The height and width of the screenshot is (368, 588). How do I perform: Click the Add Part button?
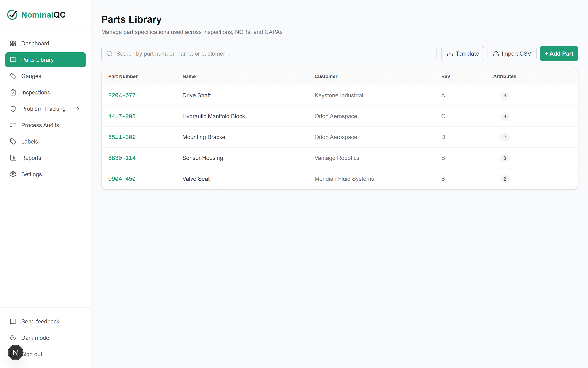[559, 54]
